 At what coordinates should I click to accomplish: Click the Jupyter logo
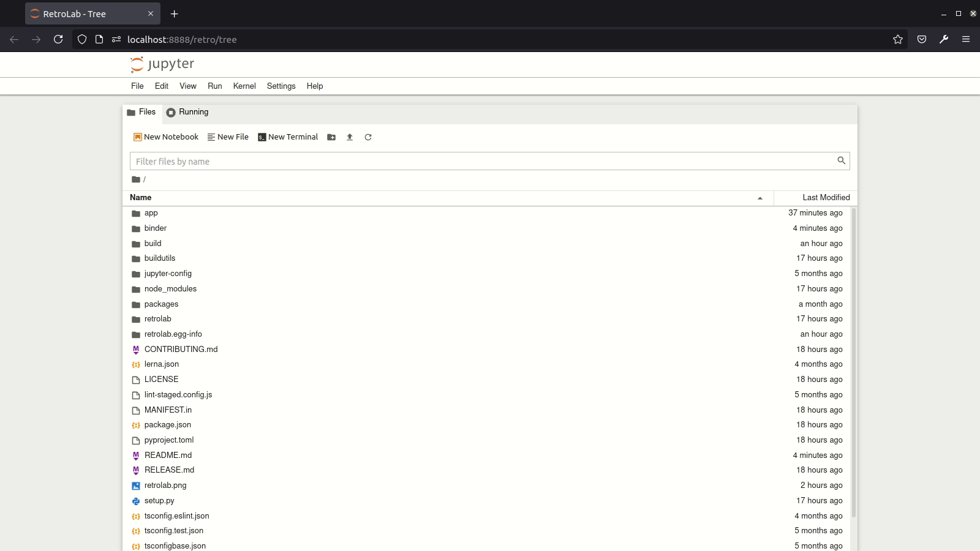tap(162, 64)
